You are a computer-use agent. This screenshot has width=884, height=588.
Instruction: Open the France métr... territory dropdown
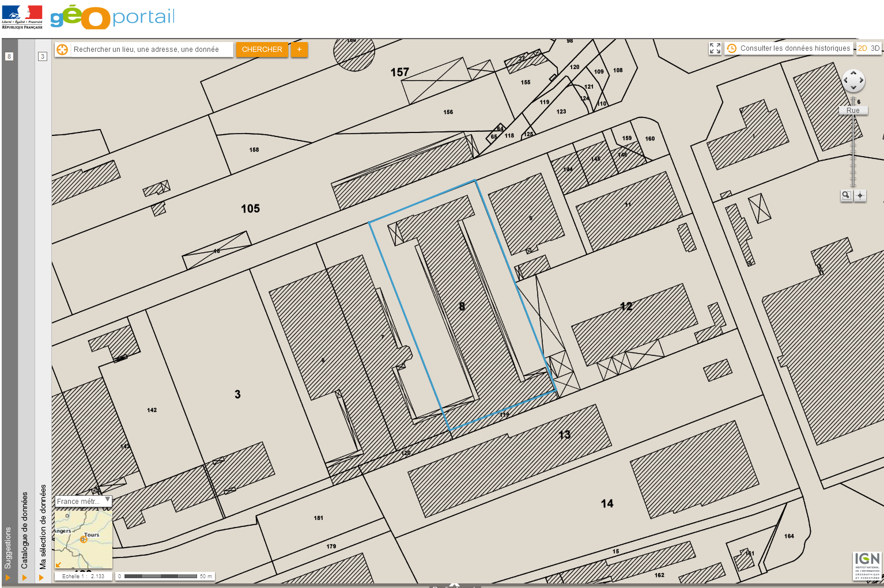point(83,501)
